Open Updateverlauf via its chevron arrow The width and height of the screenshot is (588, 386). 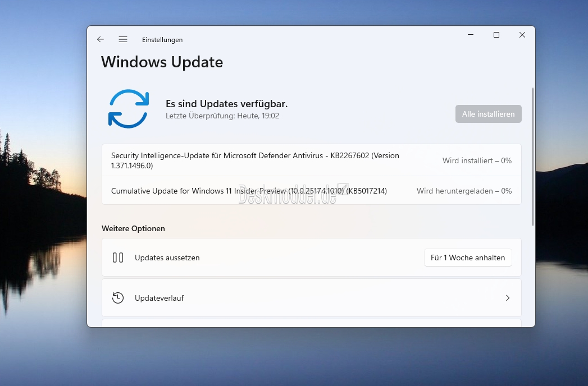tap(508, 298)
